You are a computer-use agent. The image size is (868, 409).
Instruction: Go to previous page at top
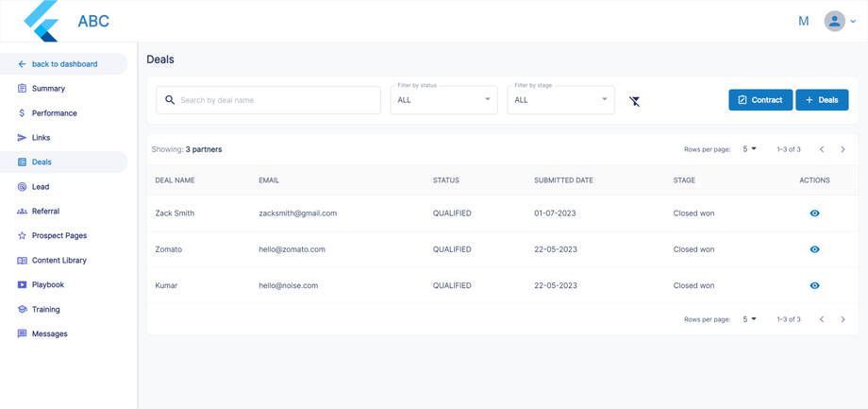pos(822,149)
